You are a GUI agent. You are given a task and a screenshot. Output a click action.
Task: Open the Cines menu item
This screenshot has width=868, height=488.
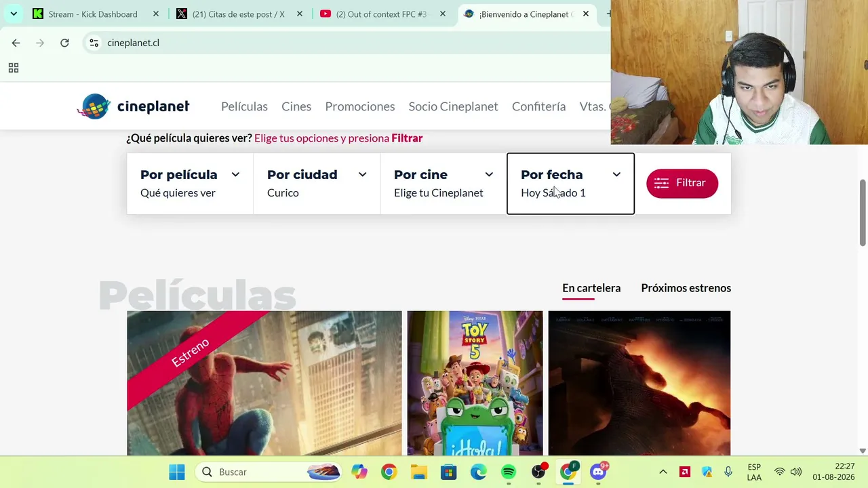coord(296,106)
